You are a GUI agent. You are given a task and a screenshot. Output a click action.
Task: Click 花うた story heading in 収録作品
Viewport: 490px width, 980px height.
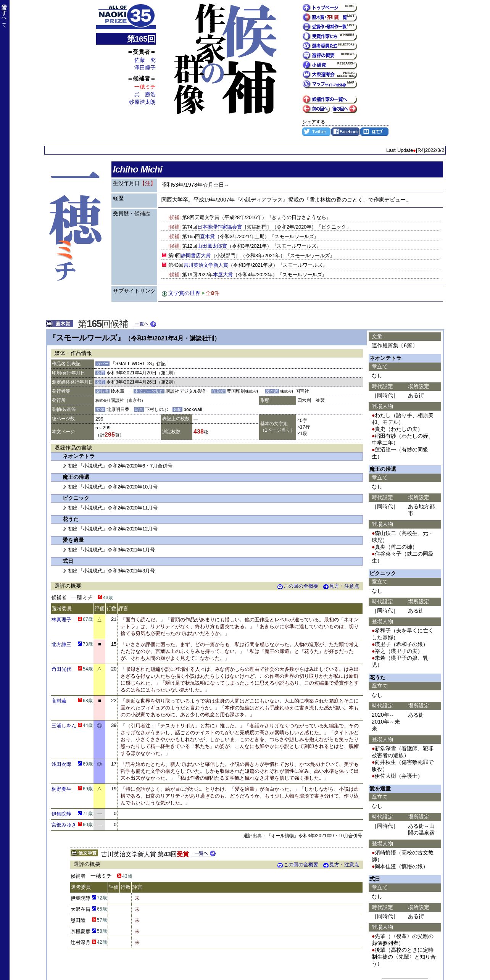pyautogui.click(x=206, y=519)
